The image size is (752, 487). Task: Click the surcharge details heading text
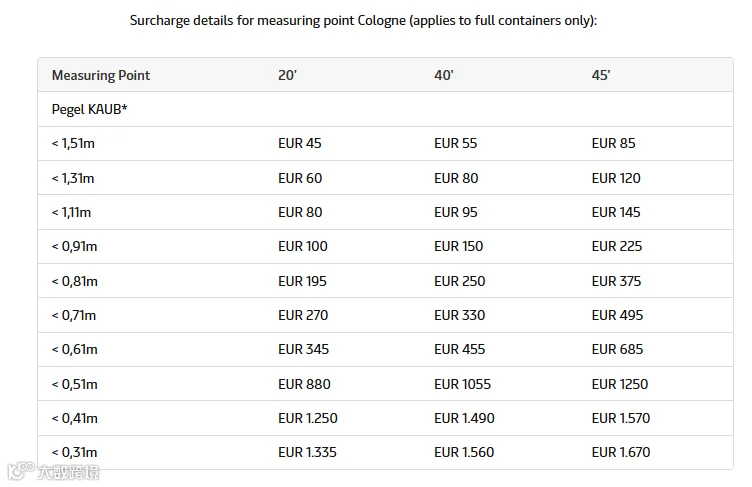click(364, 21)
